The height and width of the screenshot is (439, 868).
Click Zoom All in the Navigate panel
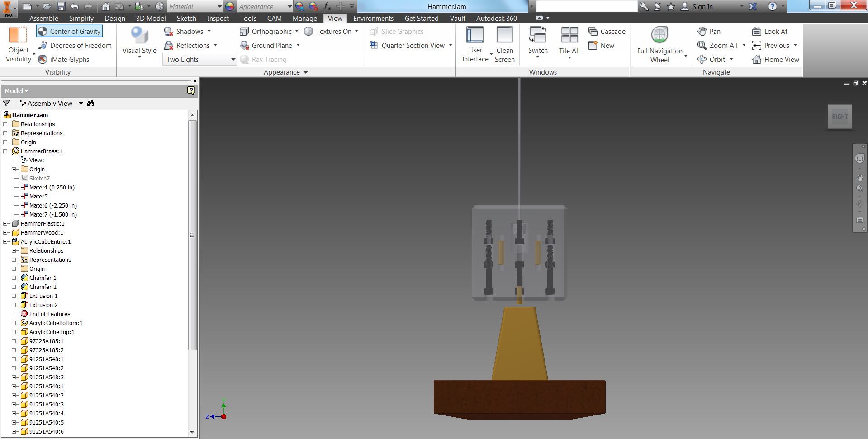(x=718, y=45)
